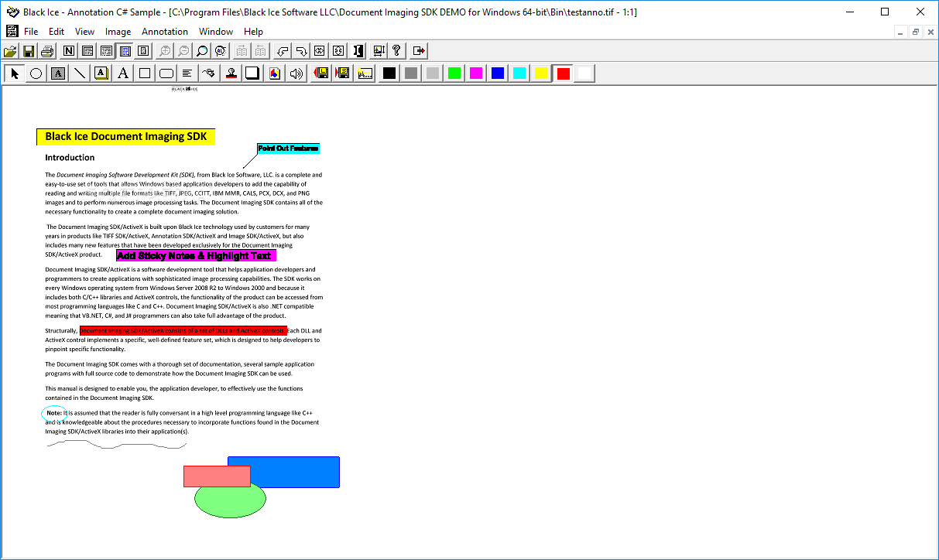Click the 'Black Ice Document Imaging SDK' yellow heading

pos(125,137)
